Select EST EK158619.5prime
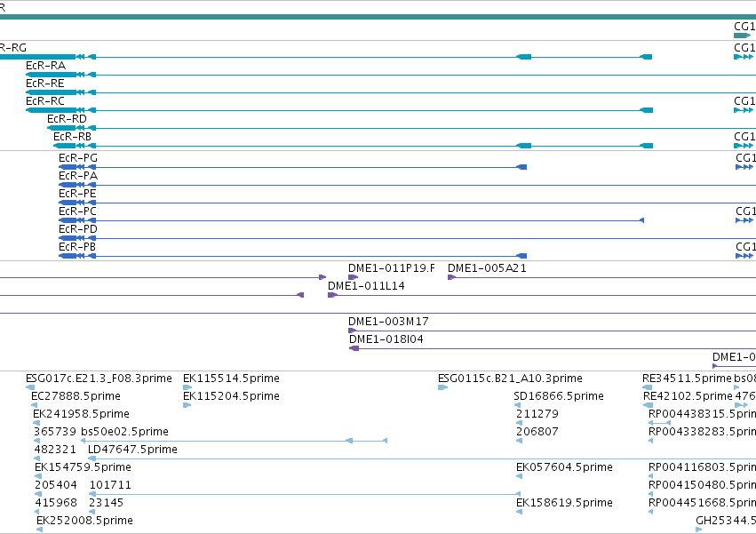This screenshot has height=534, width=756. tap(565, 503)
